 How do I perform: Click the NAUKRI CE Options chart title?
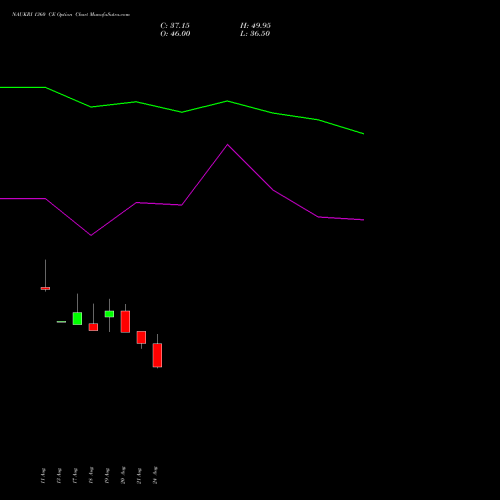click(x=71, y=15)
